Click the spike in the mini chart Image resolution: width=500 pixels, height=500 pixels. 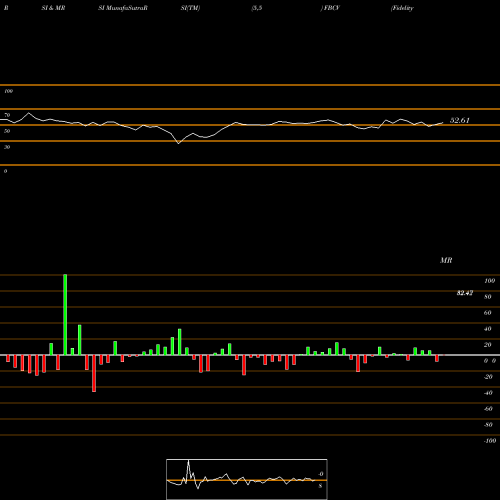pos(189,461)
